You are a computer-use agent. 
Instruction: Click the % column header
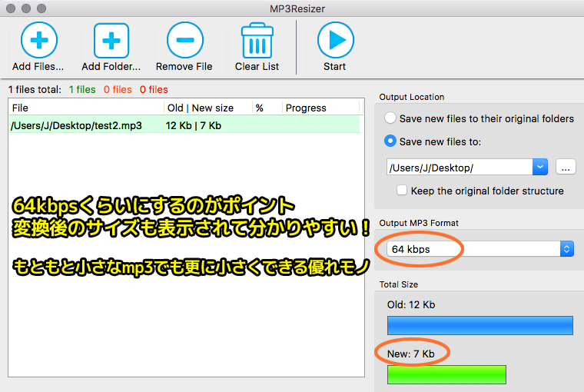(x=266, y=108)
